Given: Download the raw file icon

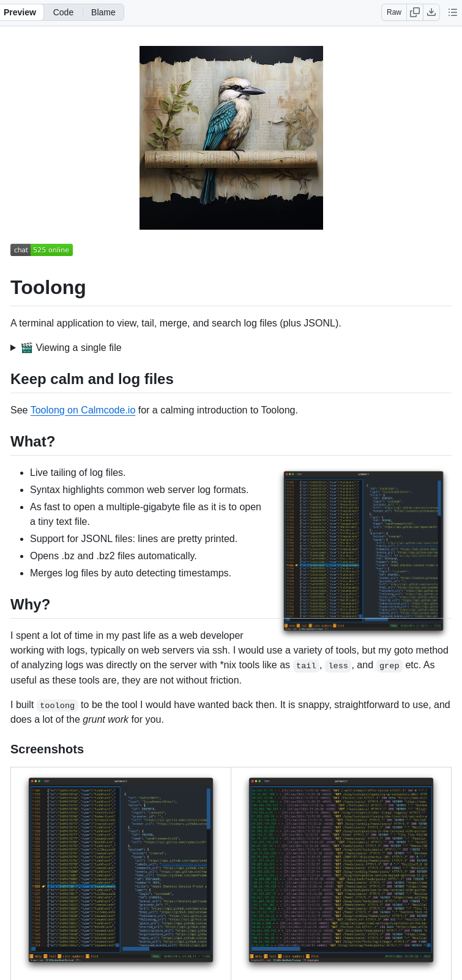Looking at the screenshot, I should tap(431, 12).
